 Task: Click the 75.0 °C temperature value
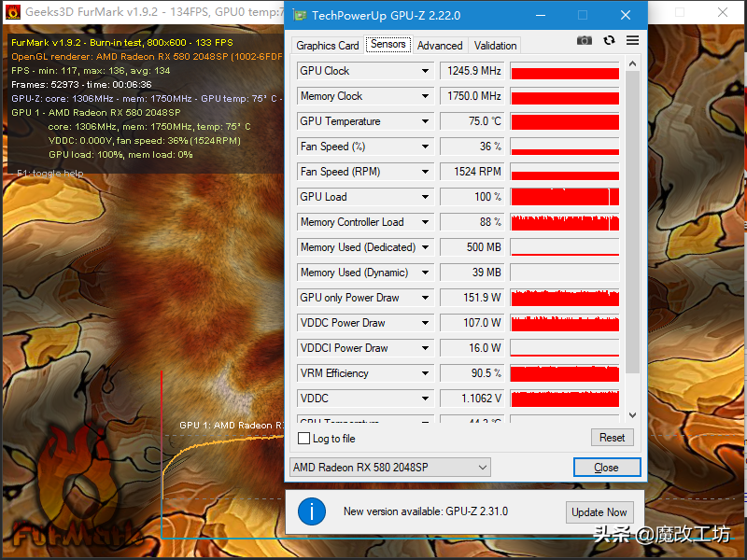pyautogui.click(x=472, y=121)
